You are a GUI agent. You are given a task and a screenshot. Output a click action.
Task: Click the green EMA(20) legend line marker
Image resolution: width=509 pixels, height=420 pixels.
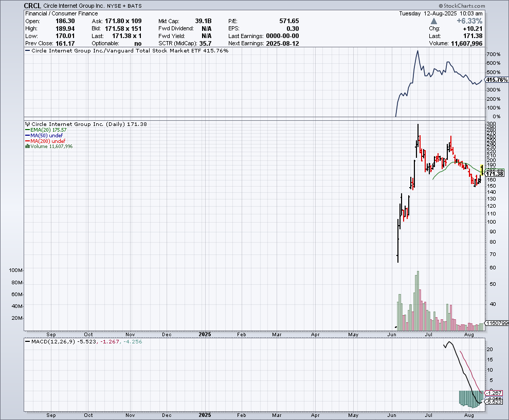tap(28, 130)
